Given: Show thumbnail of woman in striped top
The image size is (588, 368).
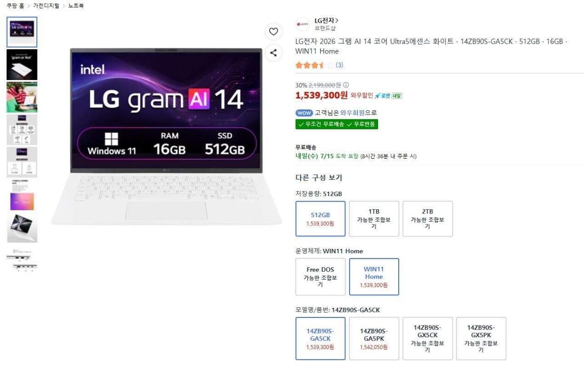Looking at the screenshot, I should pos(22,97).
